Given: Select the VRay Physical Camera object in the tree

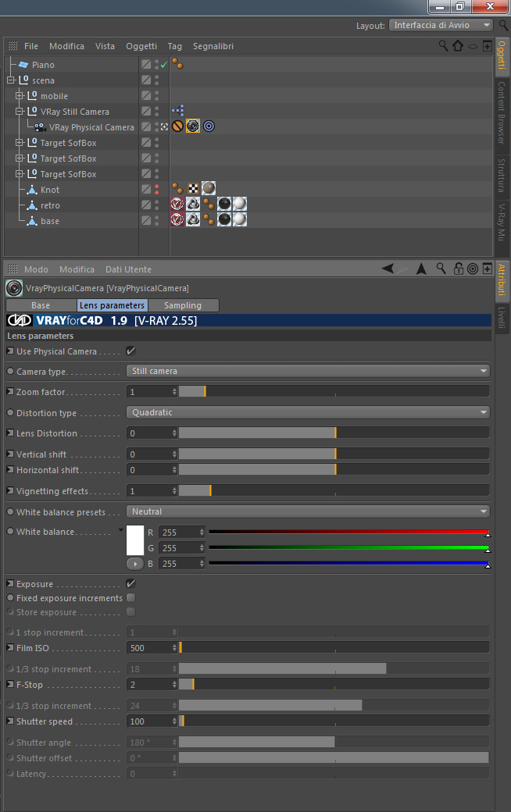Looking at the screenshot, I should pos(91,126).
